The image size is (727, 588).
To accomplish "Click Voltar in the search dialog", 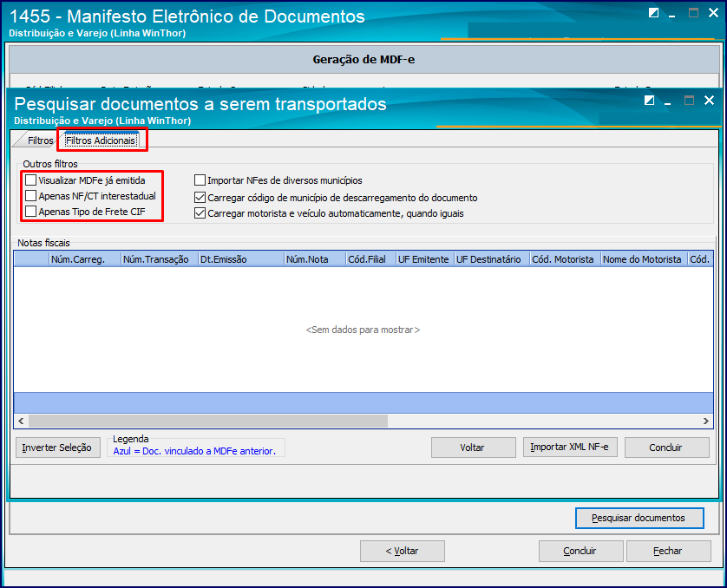I will point(473,448).
